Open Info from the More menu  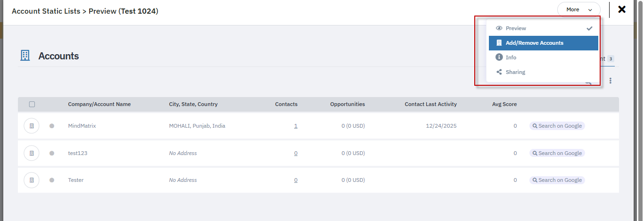tap(511, 57)
